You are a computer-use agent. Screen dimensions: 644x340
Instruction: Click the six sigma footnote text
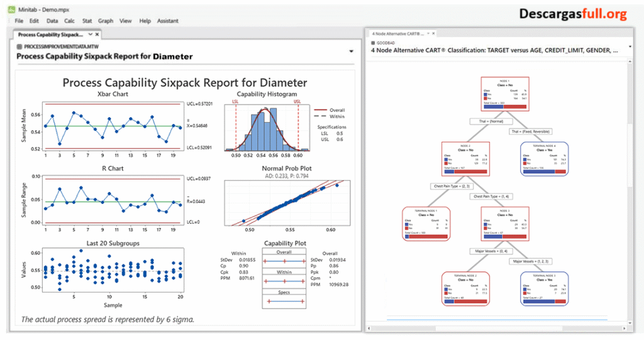pyautogui.click(x=108, y=319)
